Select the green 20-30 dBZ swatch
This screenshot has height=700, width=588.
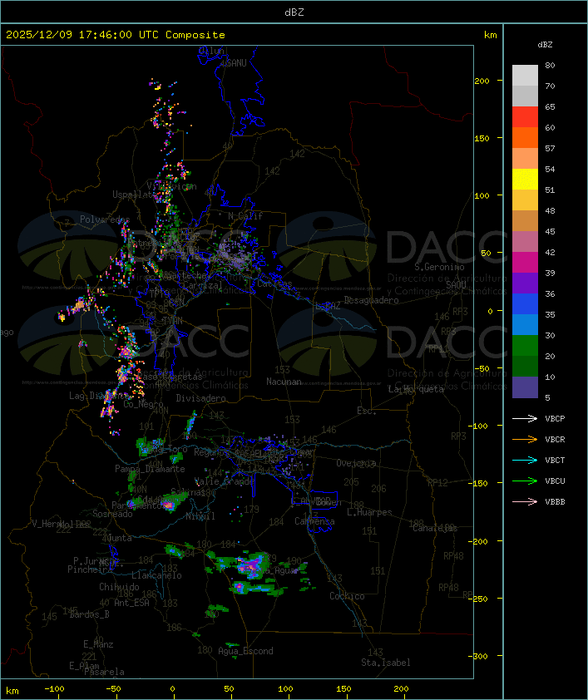(x=525, y=345)
